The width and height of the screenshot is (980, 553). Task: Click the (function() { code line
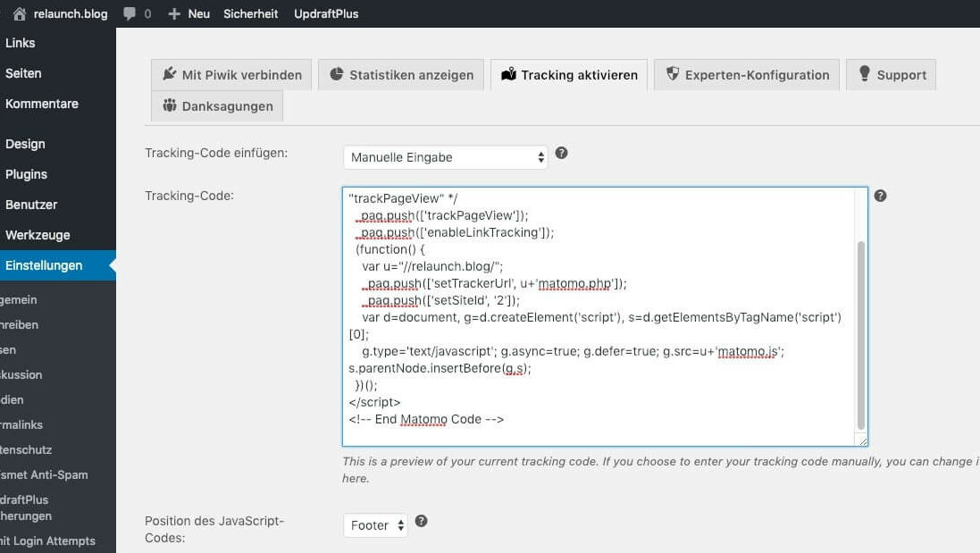[x=390, y=249]
